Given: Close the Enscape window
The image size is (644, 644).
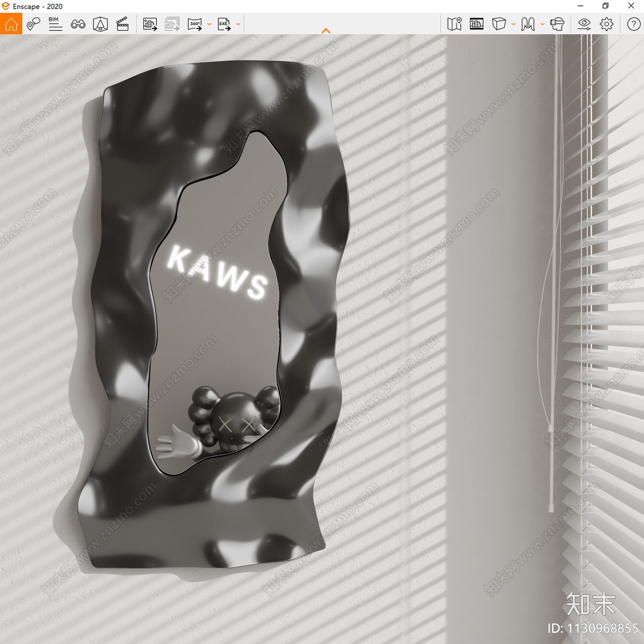Looking at the screenshot, I should click(631, 6).
